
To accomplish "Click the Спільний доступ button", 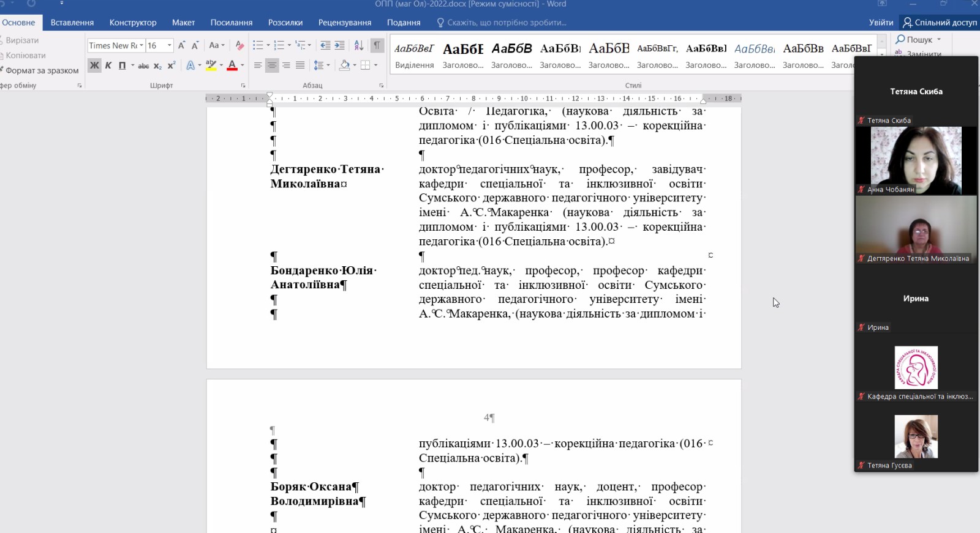I will click(x=940, y=23).
